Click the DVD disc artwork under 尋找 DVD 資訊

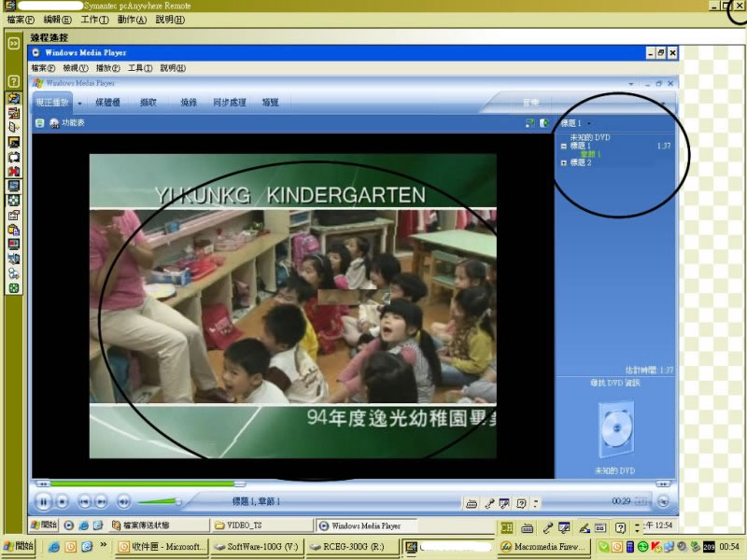click(x=615, y=429)
